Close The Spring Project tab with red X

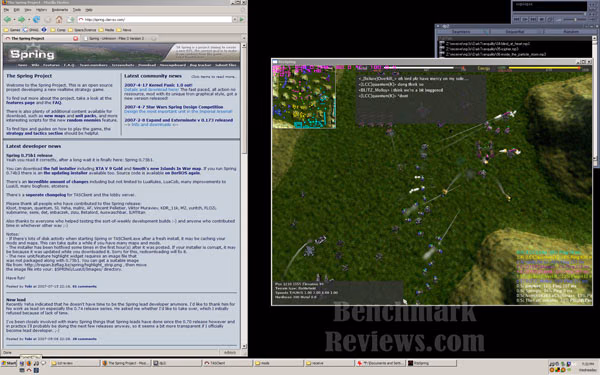pos(75,38)
